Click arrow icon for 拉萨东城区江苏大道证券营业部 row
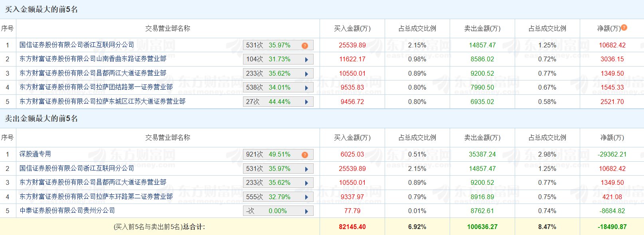 306,102
